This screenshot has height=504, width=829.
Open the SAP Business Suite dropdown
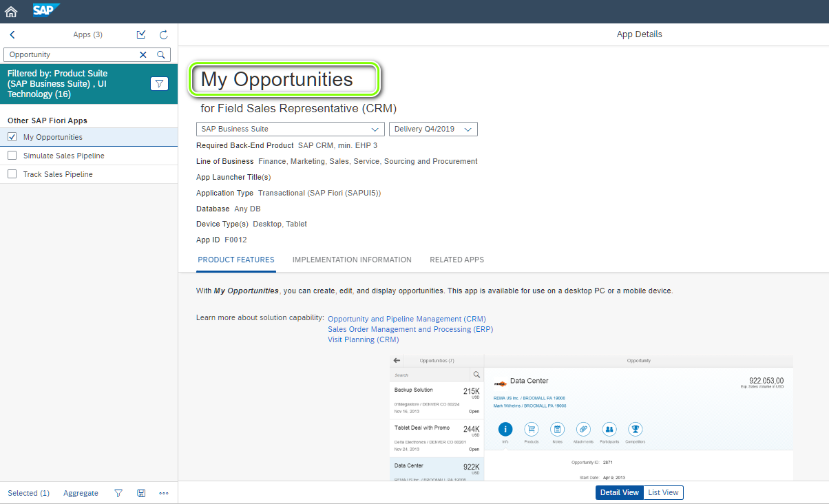click(291, 129)
